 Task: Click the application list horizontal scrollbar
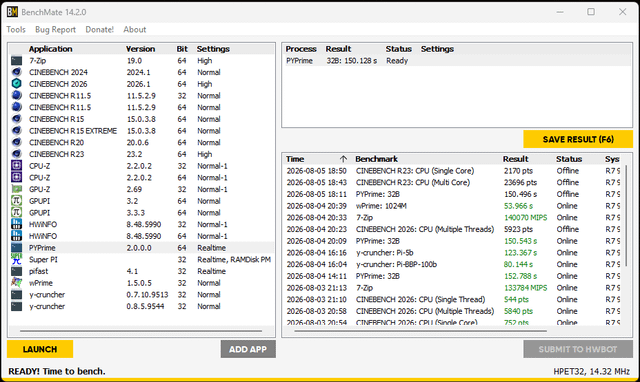(x=141, y=331)
